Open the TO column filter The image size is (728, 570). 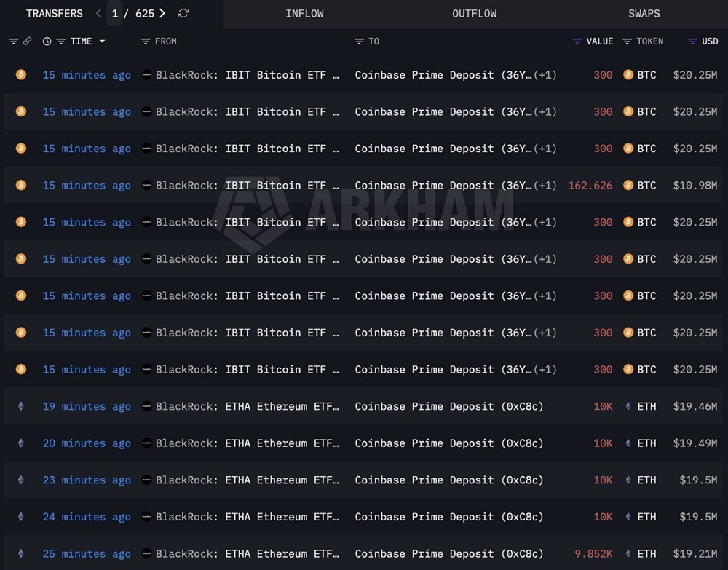[360, 41]
